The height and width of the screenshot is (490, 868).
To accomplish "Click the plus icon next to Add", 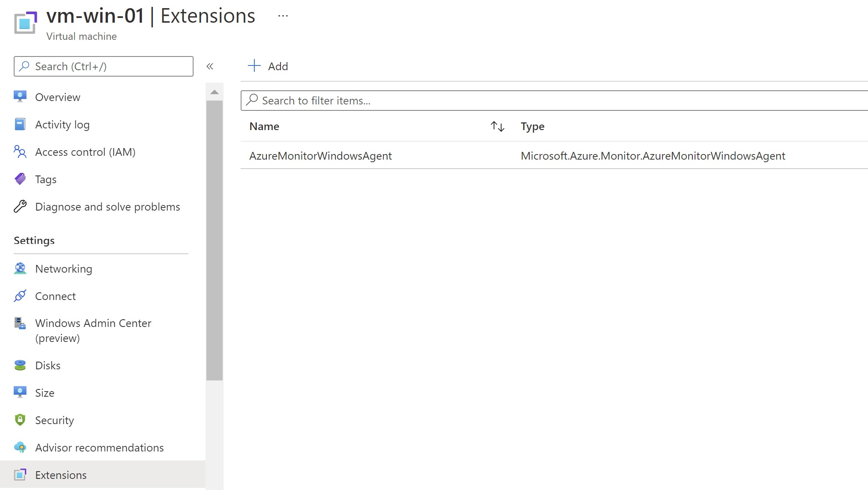I will click(254, 66).
